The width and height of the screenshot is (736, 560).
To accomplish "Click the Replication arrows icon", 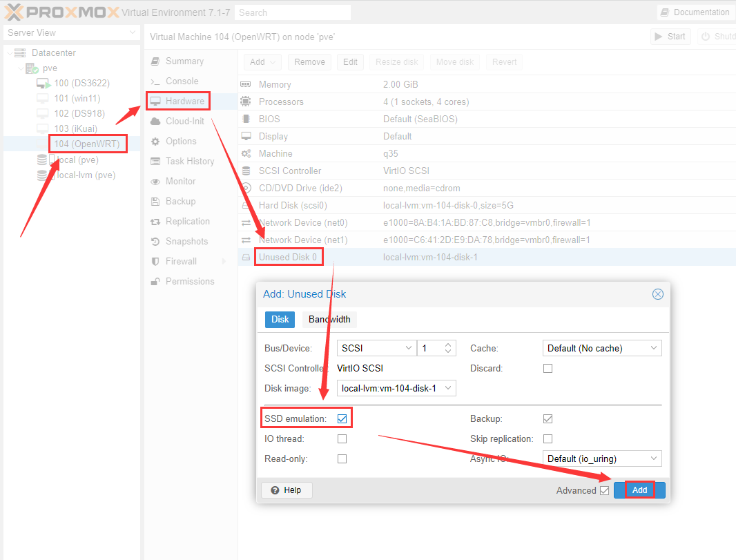I will pyautogui.click(x=155, y=222).
